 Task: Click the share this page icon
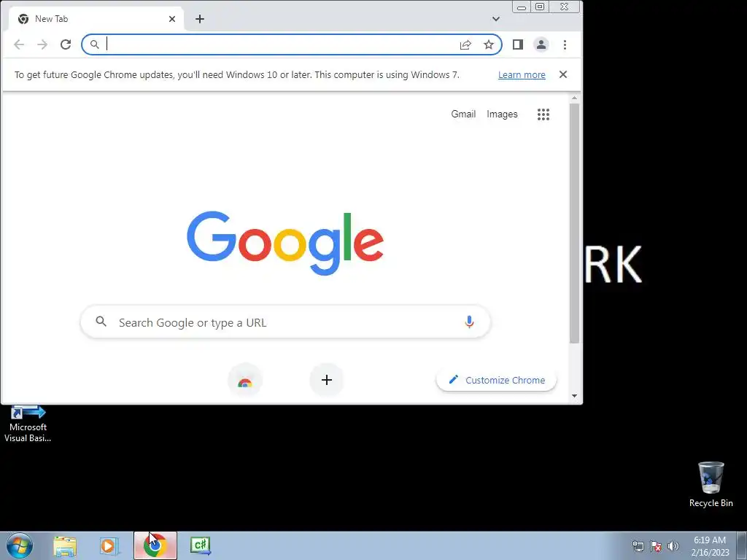point(465,44)
